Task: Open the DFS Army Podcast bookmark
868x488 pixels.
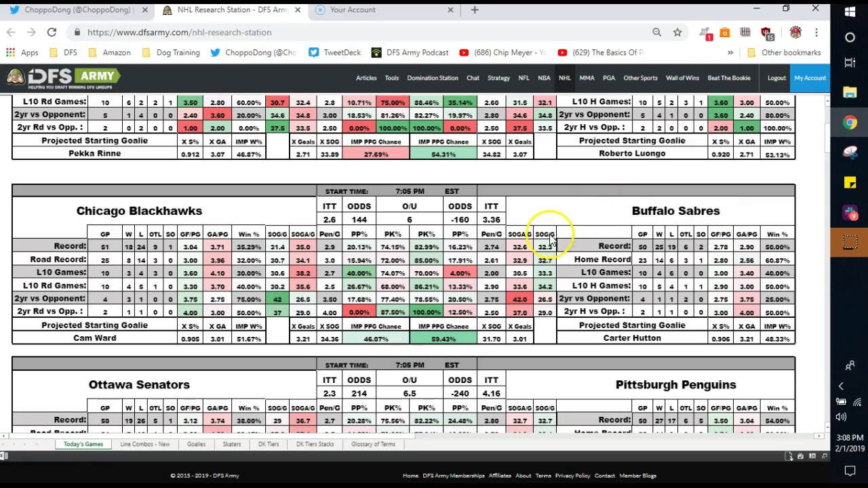Action: click(x=410, y=52)
